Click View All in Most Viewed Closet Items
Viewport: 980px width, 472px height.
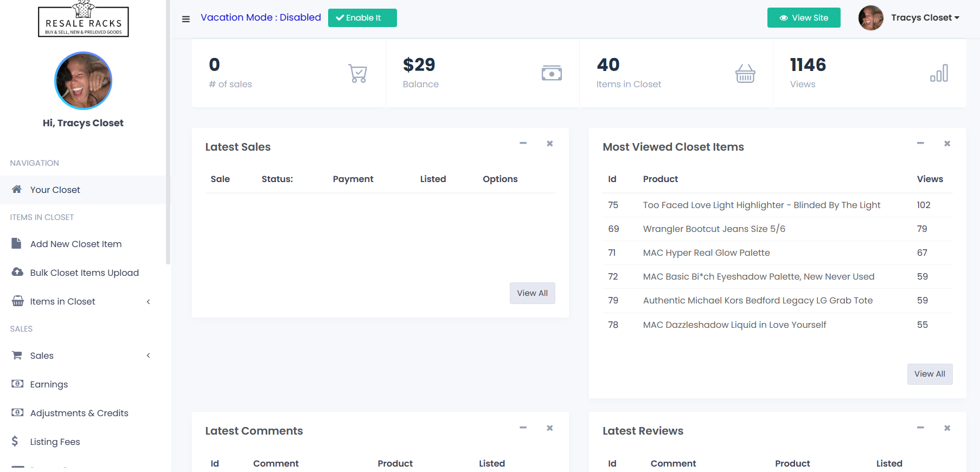pos(930,374)
